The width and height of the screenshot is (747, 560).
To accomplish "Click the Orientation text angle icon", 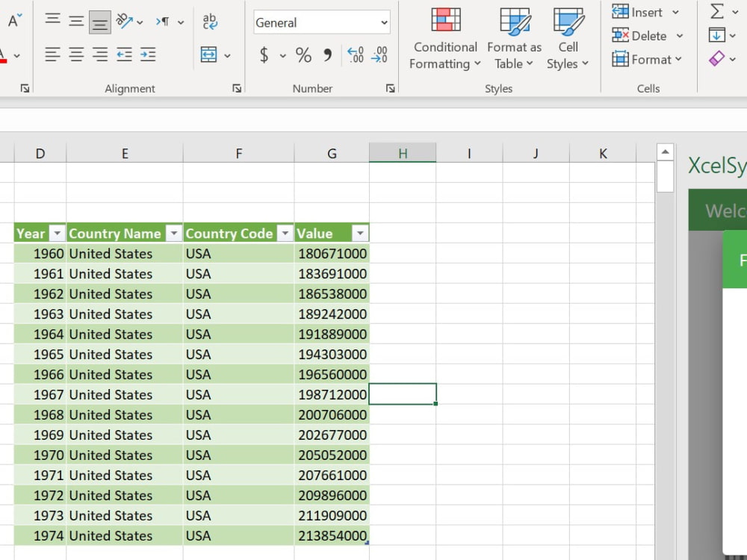I will (124, 21).
